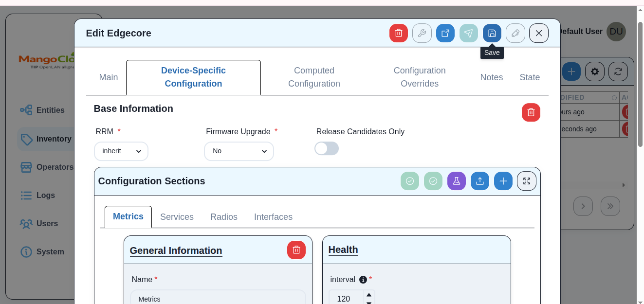The image size is (644, 304).
Task: Select the Interfaces tab
Action: 273,217
